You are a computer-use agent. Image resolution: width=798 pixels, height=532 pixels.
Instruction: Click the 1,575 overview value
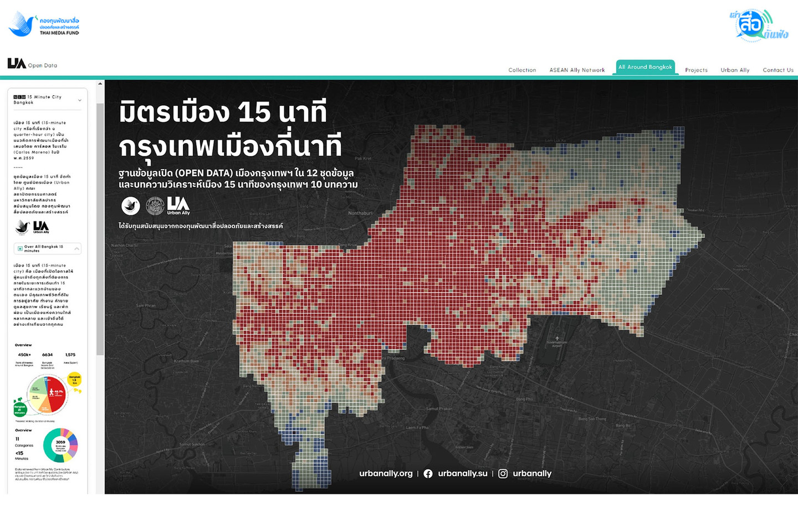pyautogui.click(x=70, y=355)
